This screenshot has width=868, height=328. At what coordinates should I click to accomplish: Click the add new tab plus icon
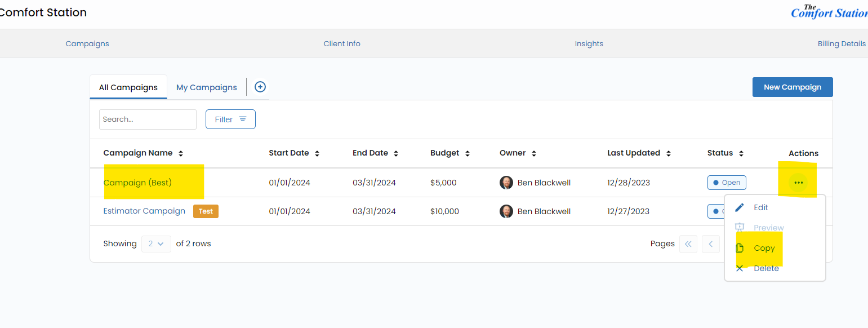click(260, 87)
